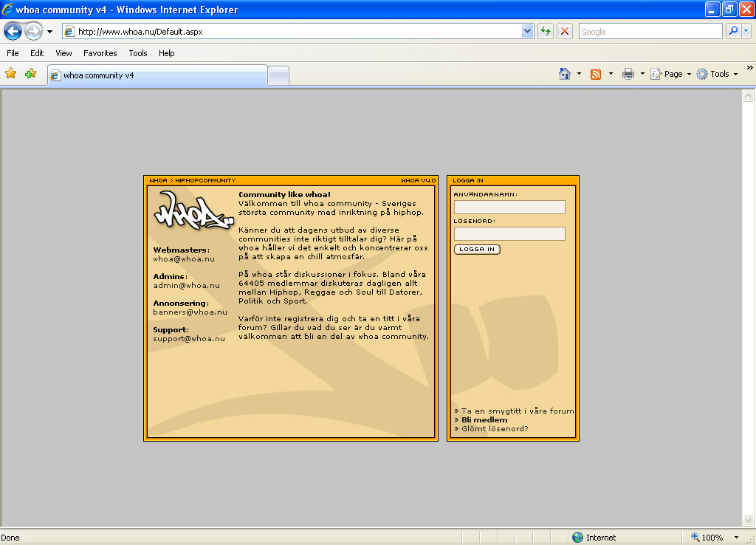
Task: Open the Page command bar menu
Action: click(670, 74)
